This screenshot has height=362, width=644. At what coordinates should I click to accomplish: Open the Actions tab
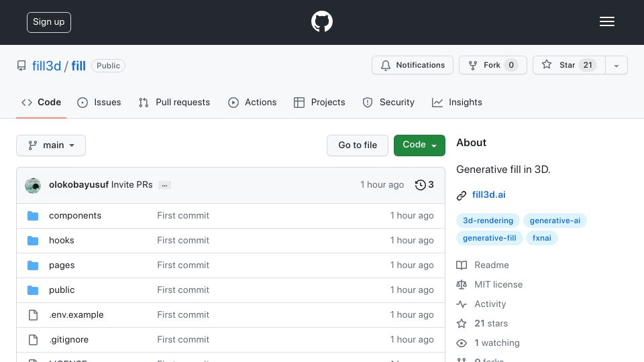[252, 102]
